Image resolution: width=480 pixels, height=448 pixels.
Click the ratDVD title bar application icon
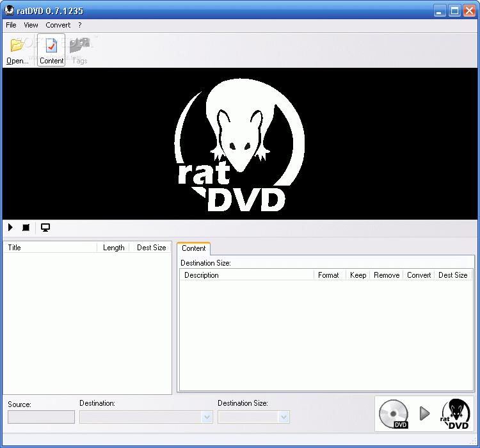tap(9, 10)
